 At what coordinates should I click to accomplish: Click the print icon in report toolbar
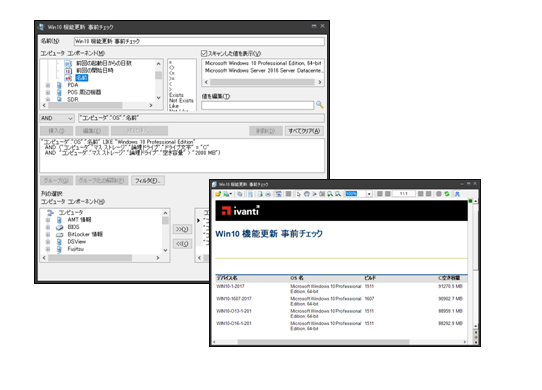pyautogui.click(x=268, y=194)
